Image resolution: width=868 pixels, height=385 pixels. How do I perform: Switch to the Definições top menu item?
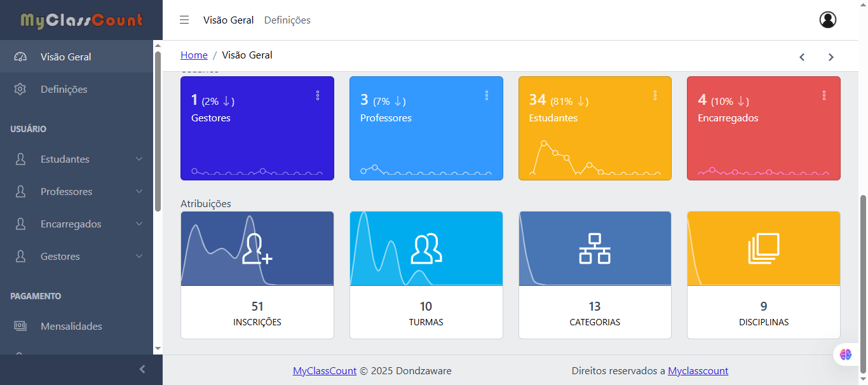pos(286,20)
